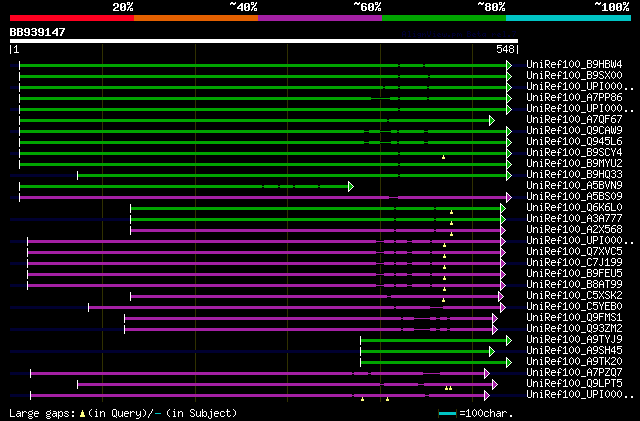Viewport: 640px width, 421px height.
Task: Select the UniRef100_Q7XVC5 label
Action: pos(574,251)
